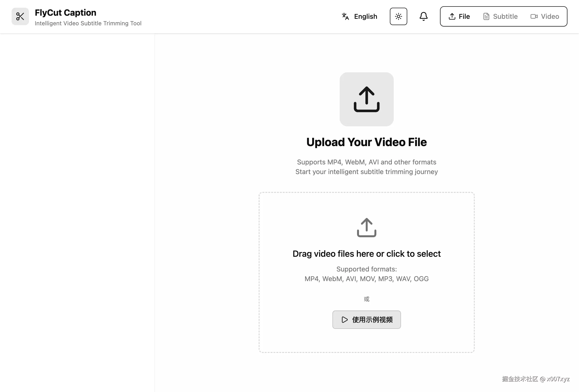Image resolution: width=579 pixels, height=392 pixels.
Task: Click the upload icon inside the drag-and-drop zone
Action: [366, 227]
